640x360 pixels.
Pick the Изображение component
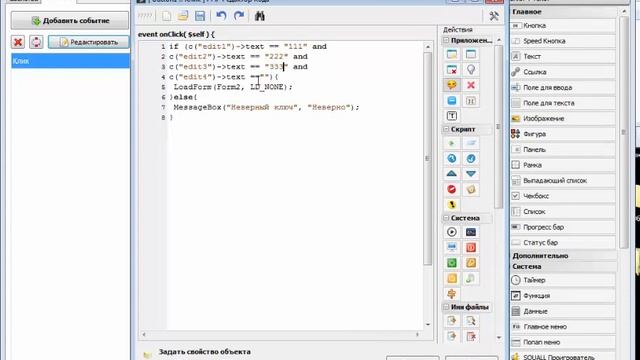pyautogui.click(x=563, y=118)
